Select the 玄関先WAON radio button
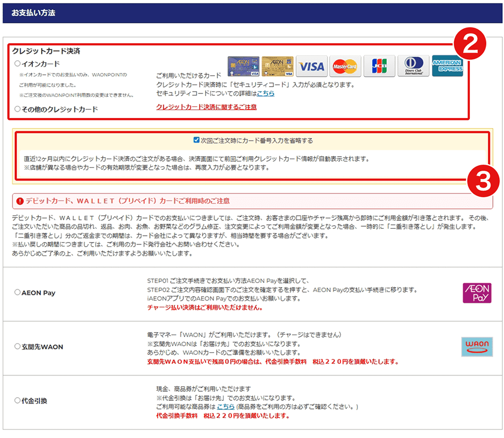Viewport: 504px width, 438px height. (x=18, y=347)
